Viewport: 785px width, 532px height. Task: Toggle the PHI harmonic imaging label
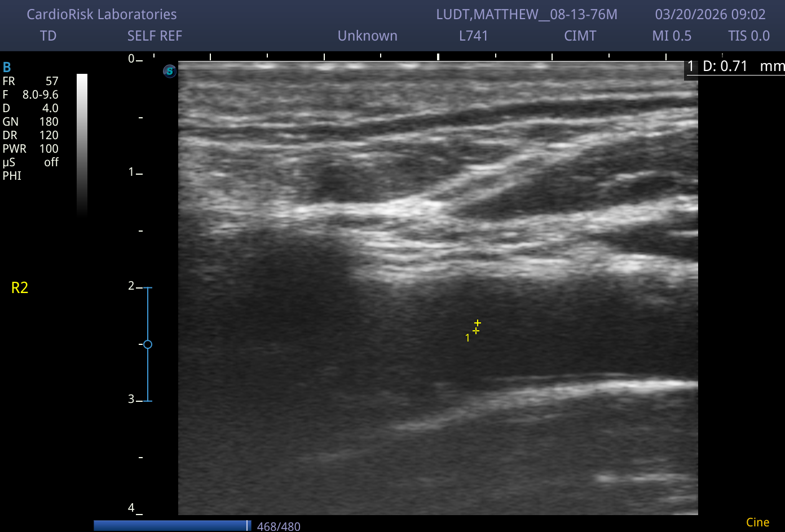[x=12, y=176]
